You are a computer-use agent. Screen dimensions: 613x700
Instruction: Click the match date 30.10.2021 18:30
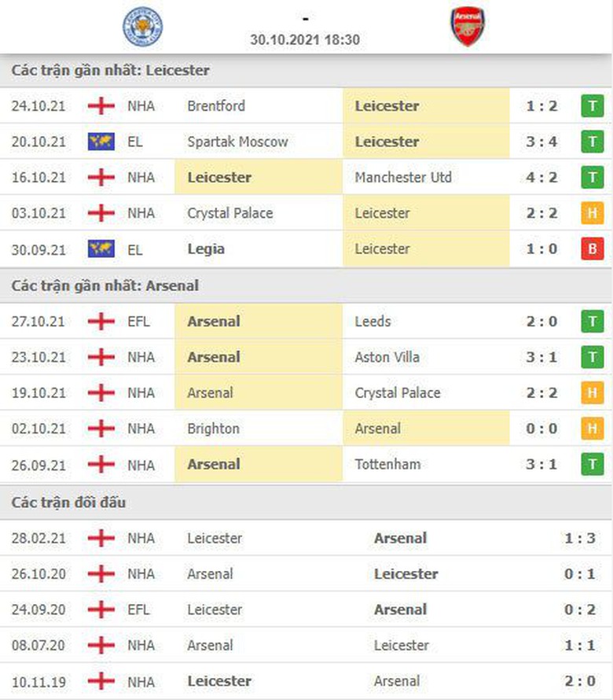(x=305, y=39)
